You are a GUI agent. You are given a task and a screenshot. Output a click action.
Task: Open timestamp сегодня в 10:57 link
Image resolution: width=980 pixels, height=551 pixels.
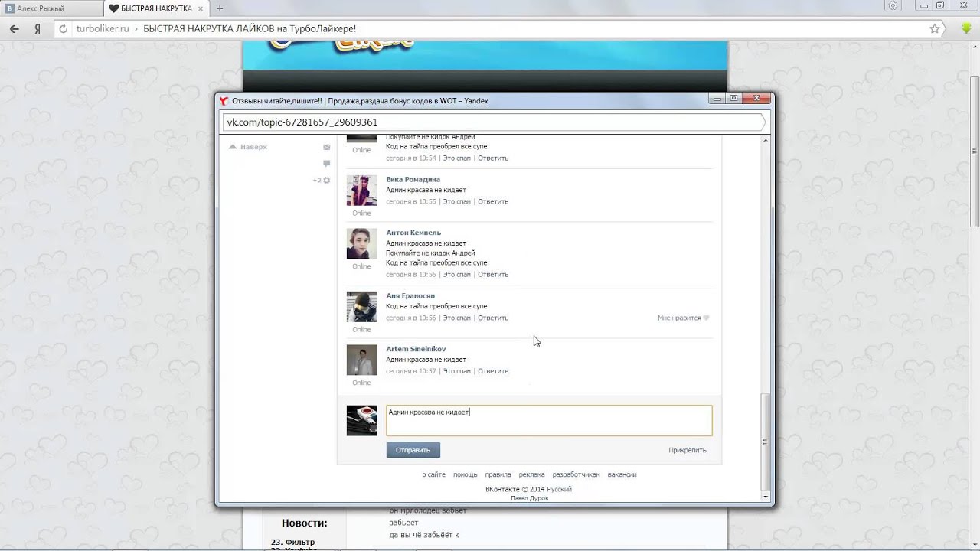pyautogui.click(x=411, y=371)
